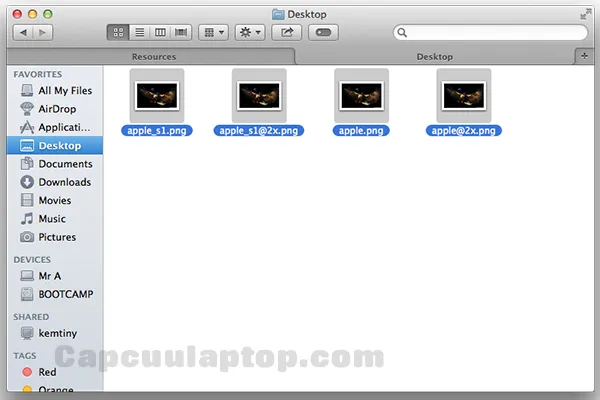Screen dimensions: 600x400
Task: Select the Desktop tab
Action: pyautogui.click(x=434, y=57)
